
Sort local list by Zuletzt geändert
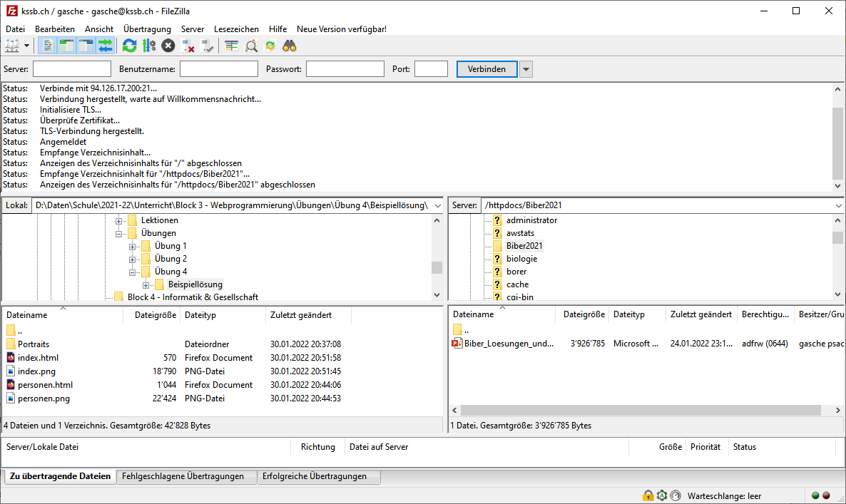[309, 315]
